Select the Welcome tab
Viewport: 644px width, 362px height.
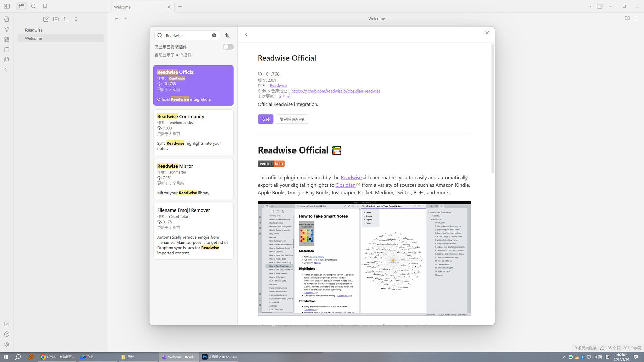(x=139, y=7)
